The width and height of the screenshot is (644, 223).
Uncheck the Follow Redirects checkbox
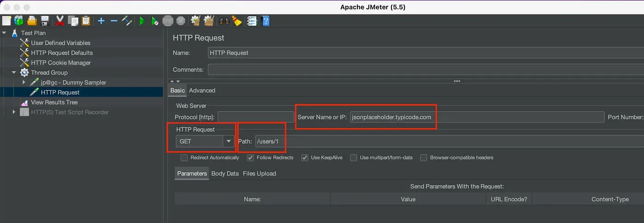point(251,158)
